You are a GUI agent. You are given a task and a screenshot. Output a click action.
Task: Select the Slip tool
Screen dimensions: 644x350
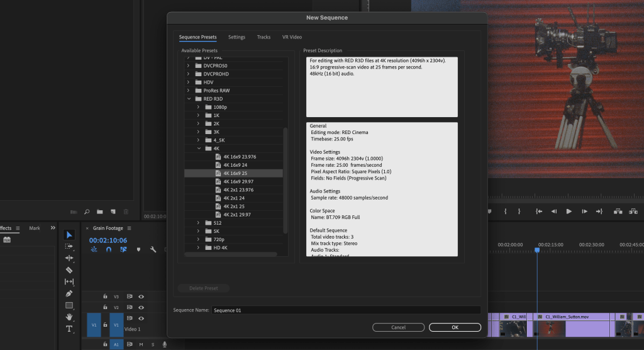coord(69,282)
